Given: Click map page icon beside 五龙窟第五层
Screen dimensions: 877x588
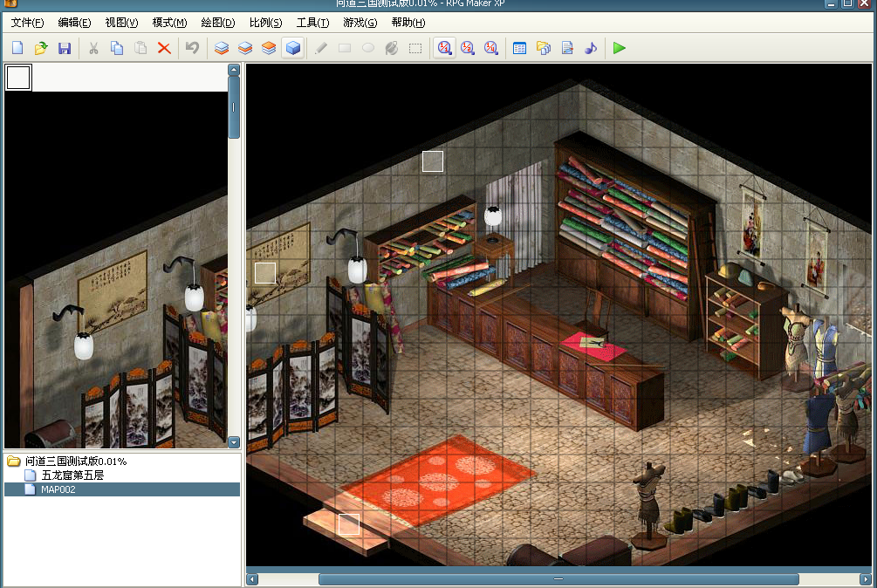Looking at the screenshot, I should (x=31, y=475).
